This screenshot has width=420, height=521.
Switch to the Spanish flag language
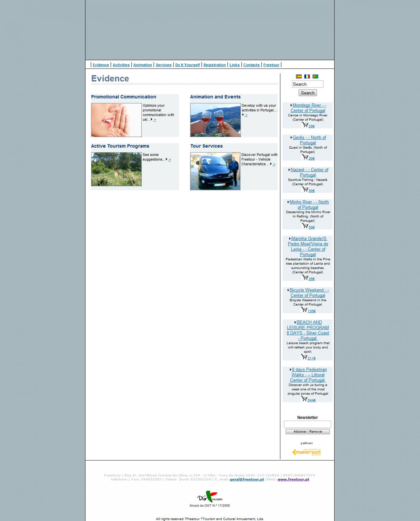[299, 76]
